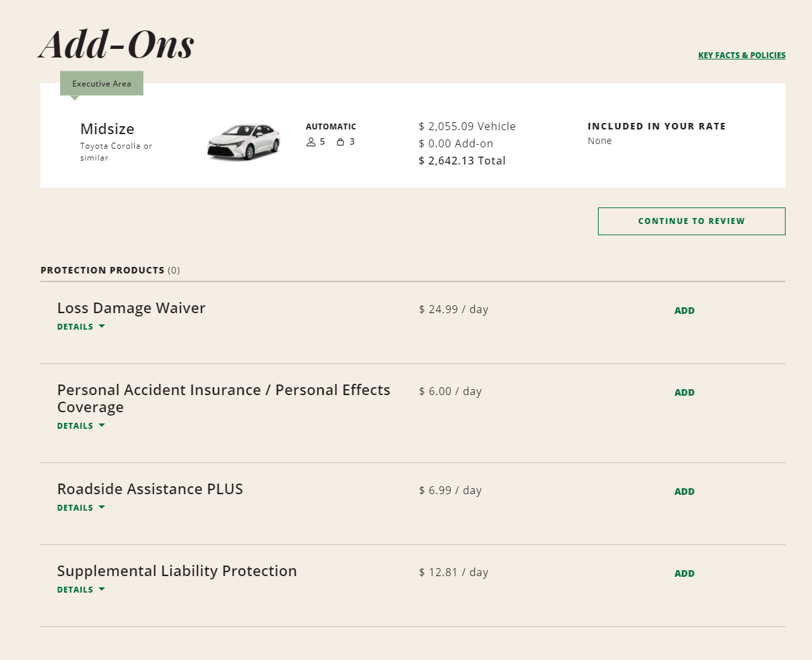Click the Roadside Assistance PLUS title
Screen dimensions: 812x660
(x=150, y=489)
